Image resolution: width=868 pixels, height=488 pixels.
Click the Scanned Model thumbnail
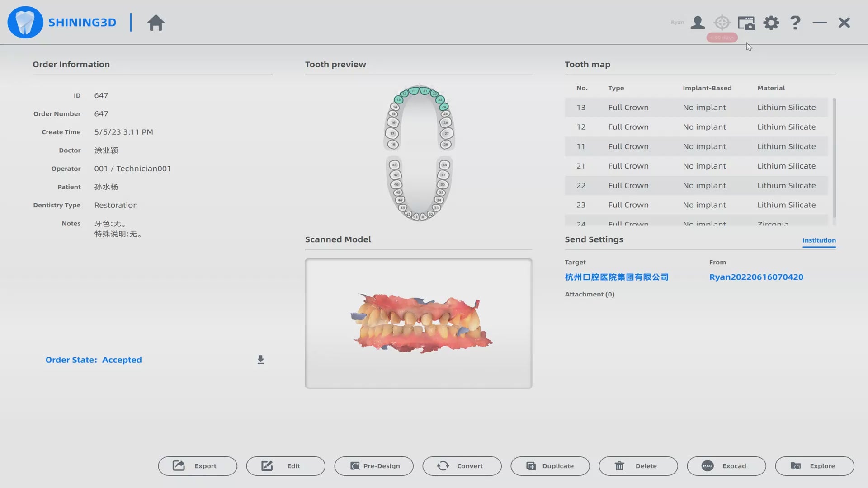coord(418,323)
